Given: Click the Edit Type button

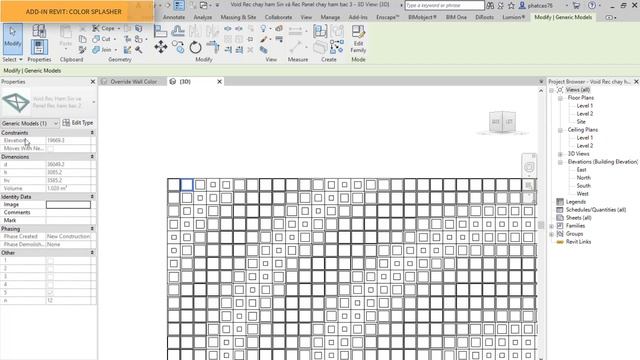Looking at the screenshot, I should pos(78,123).
